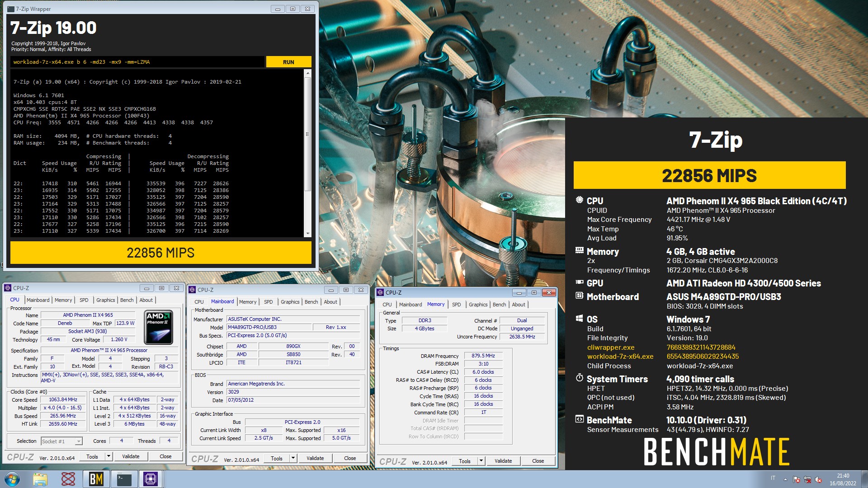Click Validate in middle CPU-Z window
The height and width of the screenshot is (488, 868).
pos(315,458)
